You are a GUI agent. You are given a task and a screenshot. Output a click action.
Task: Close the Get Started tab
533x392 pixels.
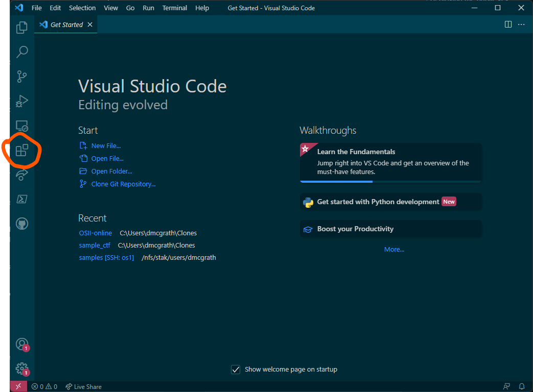tap(90, 24)
